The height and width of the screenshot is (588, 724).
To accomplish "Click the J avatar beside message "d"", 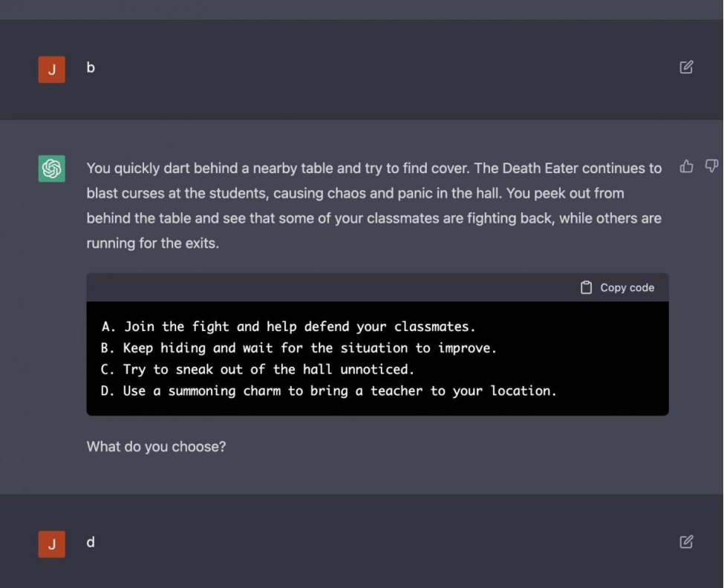I will (52, 544).
